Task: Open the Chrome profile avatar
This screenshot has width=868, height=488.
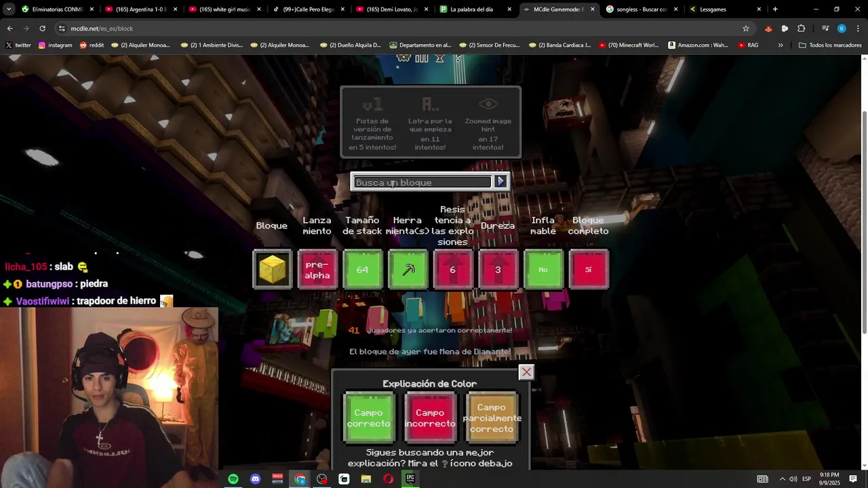Action: [842, 28]
